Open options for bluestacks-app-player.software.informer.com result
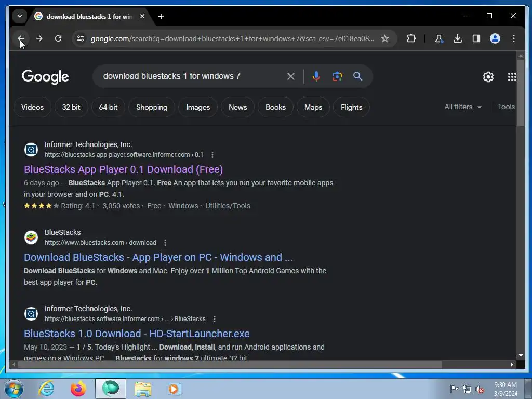The height and width of the screenshot is (399, 532). tap(212, 155)
